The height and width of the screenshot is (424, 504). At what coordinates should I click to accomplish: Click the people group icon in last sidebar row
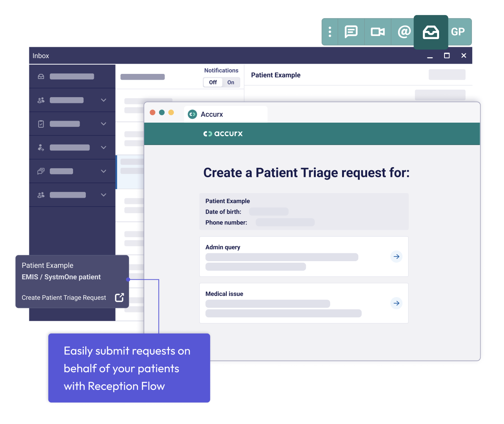(41, 195)
